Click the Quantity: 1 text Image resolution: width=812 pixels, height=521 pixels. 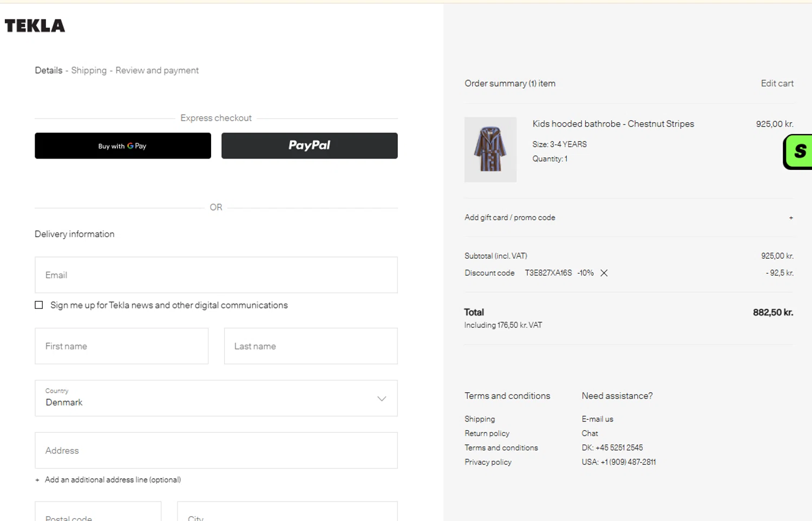tap(550, 159)
